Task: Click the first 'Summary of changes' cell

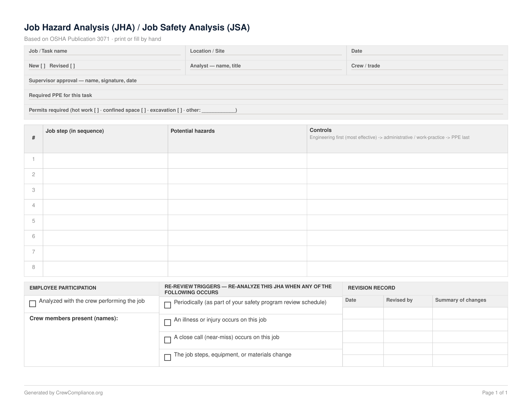Action: click(470, 313)
